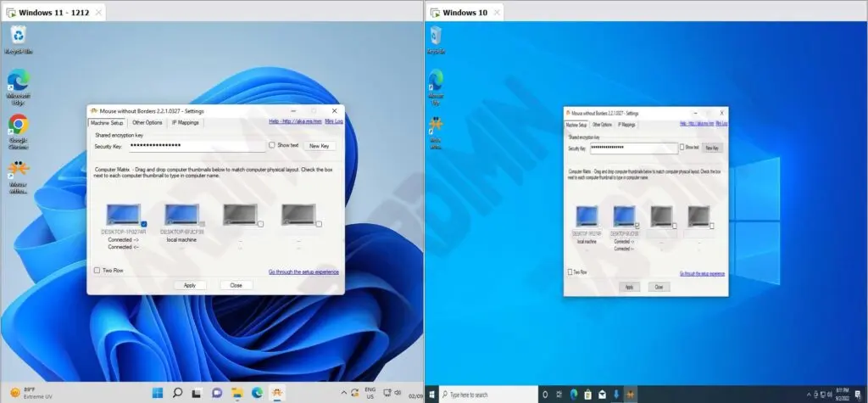
Task: Open Recycle Bin on Windows 10 desktop
Action: point(437,40)
